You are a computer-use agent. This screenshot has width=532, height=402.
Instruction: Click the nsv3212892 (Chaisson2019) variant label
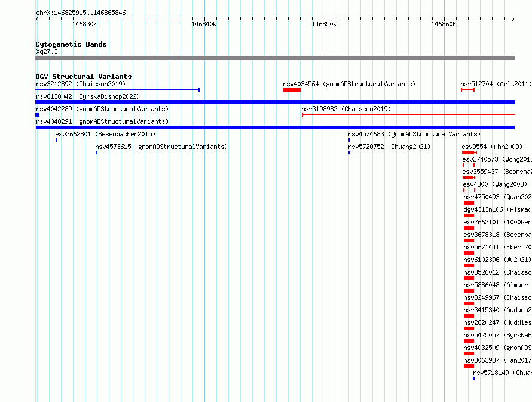(x=81, y=84)
